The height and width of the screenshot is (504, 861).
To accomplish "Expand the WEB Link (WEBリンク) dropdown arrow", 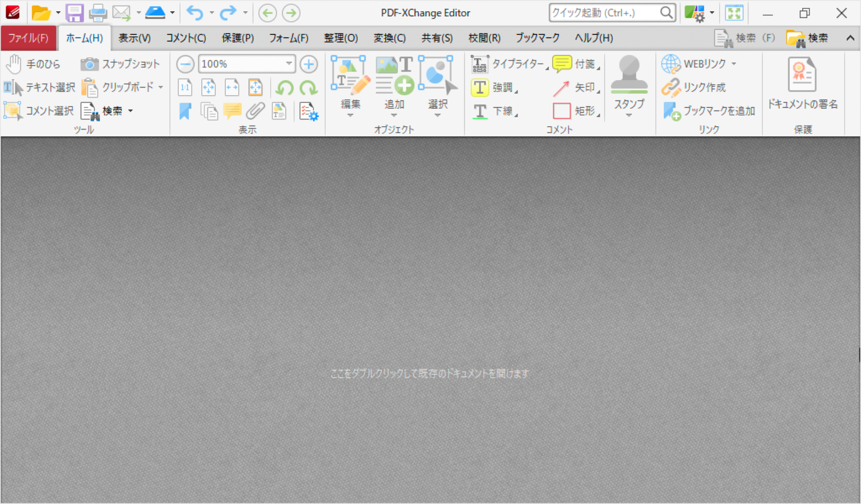I will tap(734, 64).
